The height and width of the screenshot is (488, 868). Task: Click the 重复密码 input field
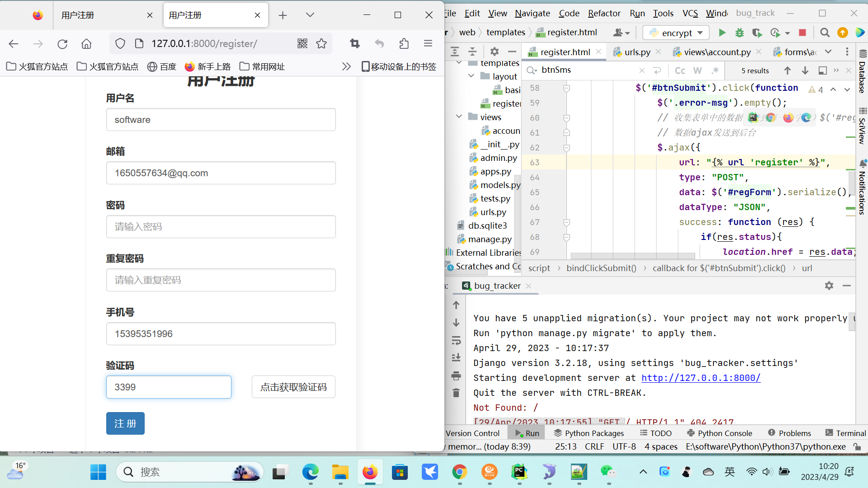tap(221, 280)
